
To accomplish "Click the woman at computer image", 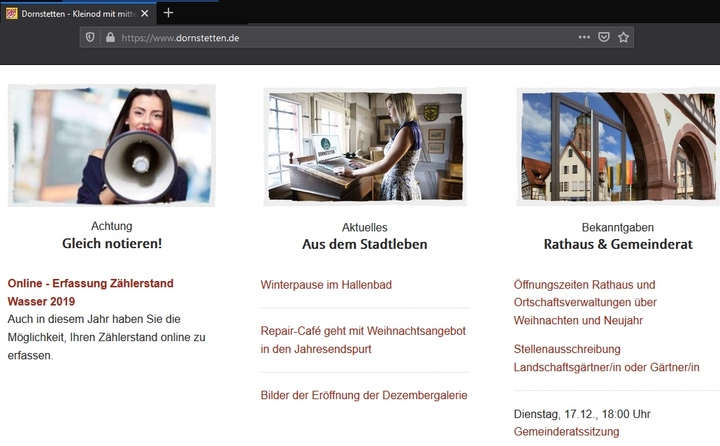I will point(365,146).
